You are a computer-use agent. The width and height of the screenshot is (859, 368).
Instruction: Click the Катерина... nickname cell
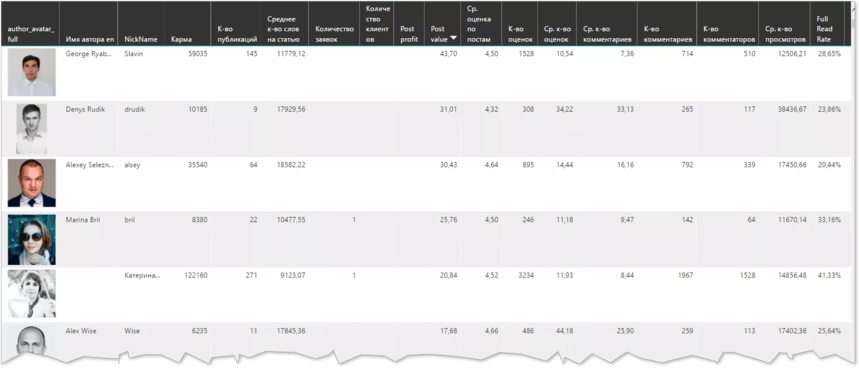point(142,275)
